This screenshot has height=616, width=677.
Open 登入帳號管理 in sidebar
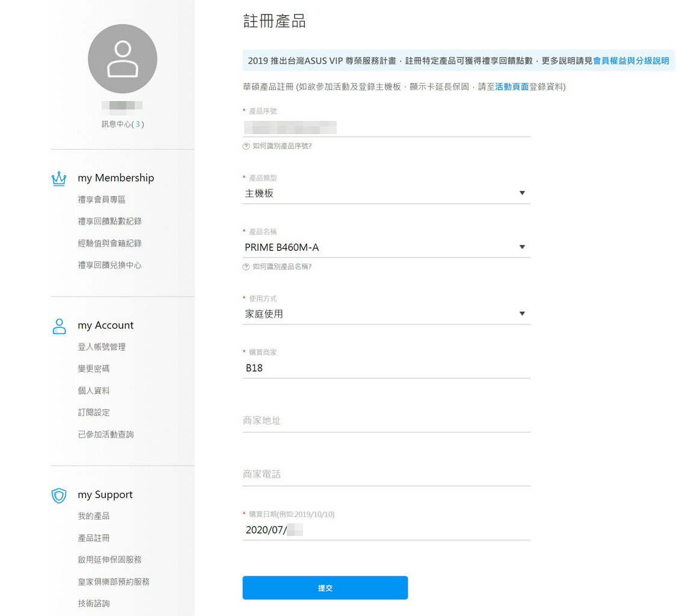(x=102, y=347)
